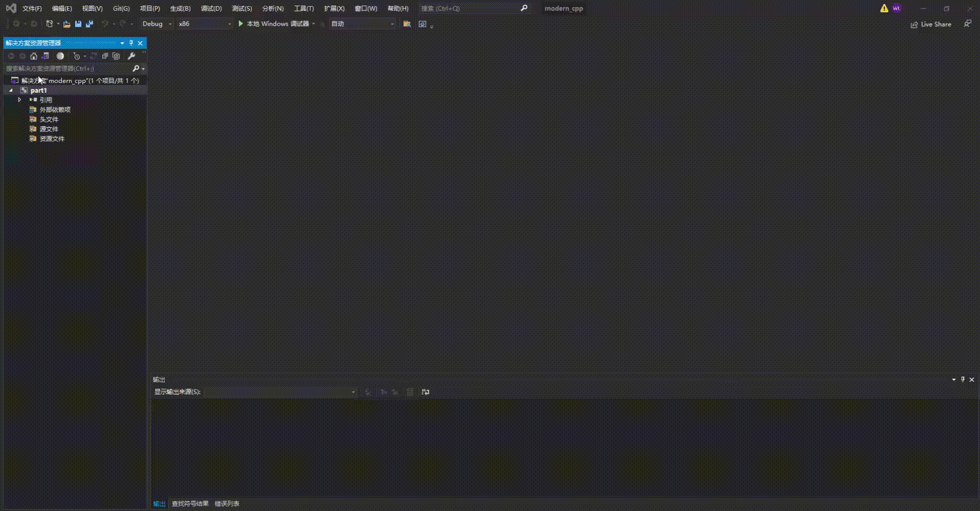The width and height of the screenshot is (980, 511).
Task: Toggle word wrap in the Output panel
Action: click(x=425, y=392)
